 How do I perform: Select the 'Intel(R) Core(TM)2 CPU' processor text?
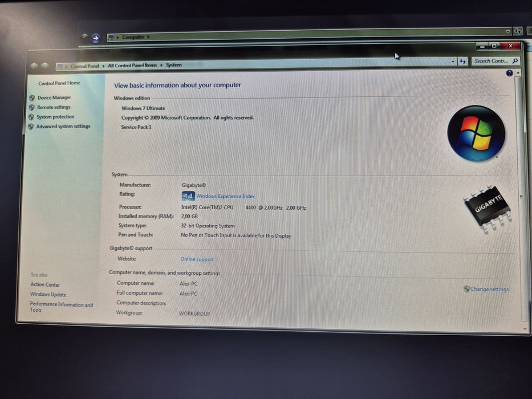pyautogui.click(x=208, y=207)
